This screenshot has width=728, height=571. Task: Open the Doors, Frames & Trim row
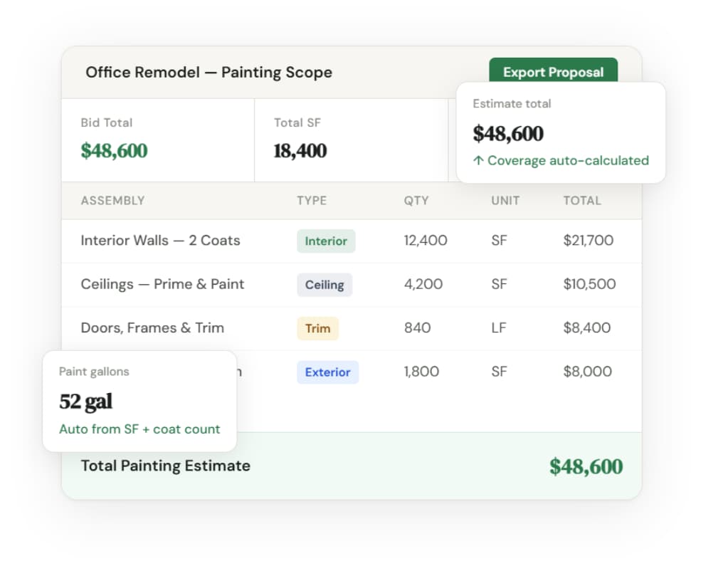click(352, 328)
